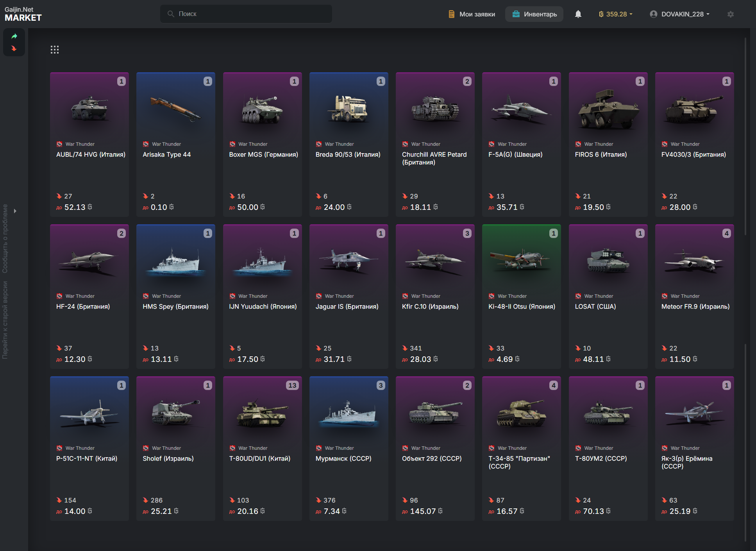Open notifications bell
Screen dimensions: 756x551
point(578,14)
